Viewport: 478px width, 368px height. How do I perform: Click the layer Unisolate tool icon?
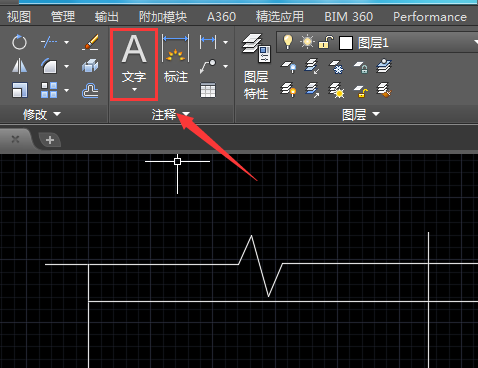(x=312, y=90)
